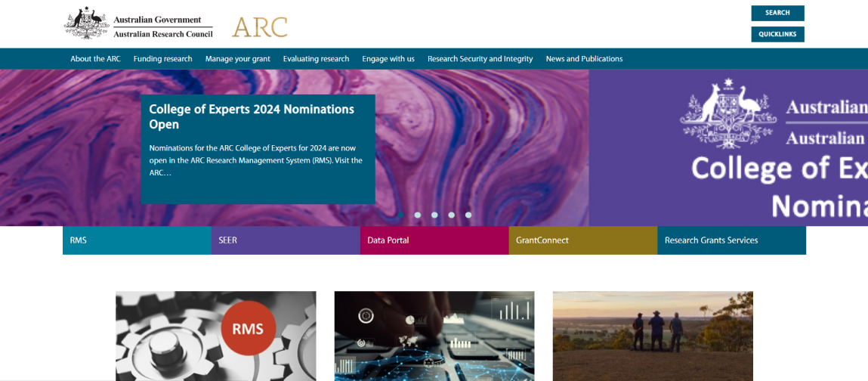Open the Manage your grant menu

coord(237,59)
